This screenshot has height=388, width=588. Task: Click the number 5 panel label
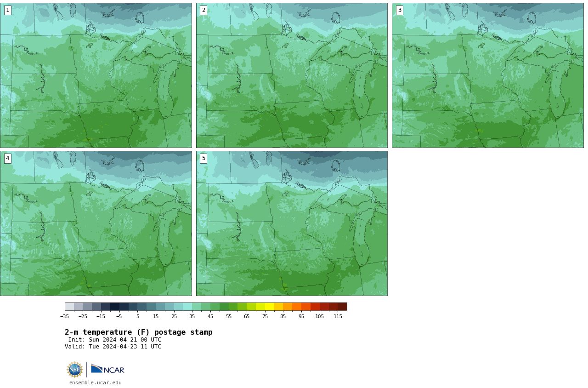point(204,158)
